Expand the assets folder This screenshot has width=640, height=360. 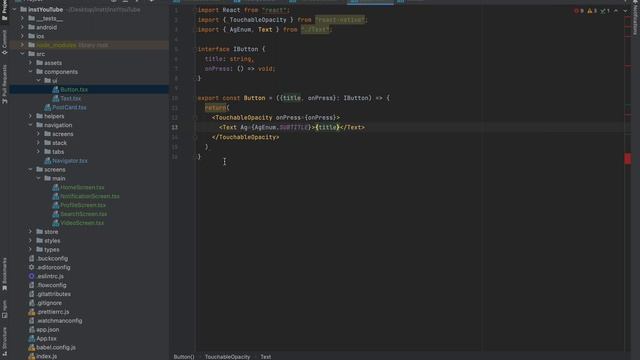pos(31,63)
